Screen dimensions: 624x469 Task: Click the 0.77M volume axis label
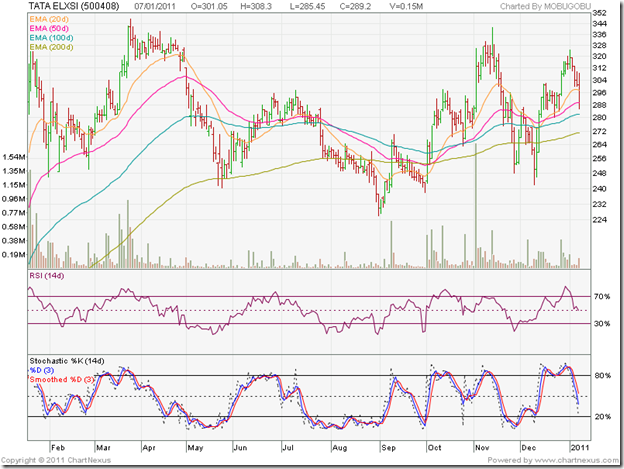(14, 213)
